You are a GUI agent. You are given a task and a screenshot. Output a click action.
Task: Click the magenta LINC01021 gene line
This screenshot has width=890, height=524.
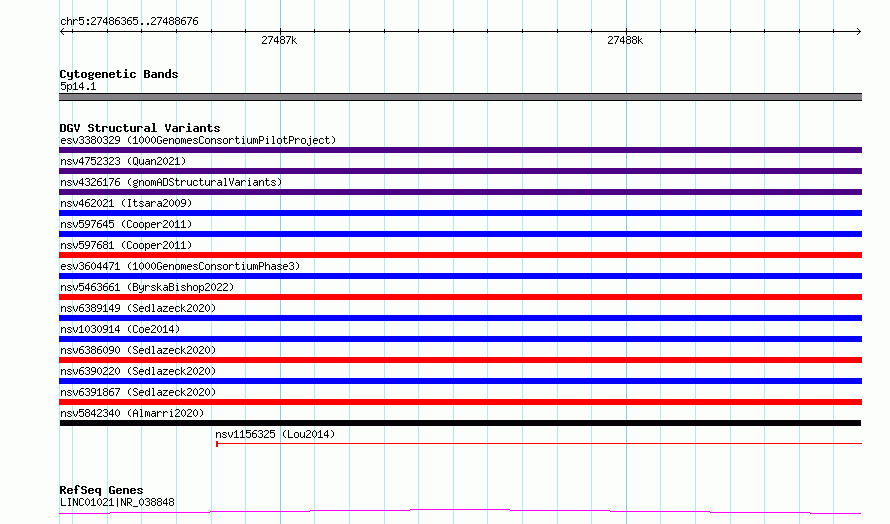[x=460, y=512]
